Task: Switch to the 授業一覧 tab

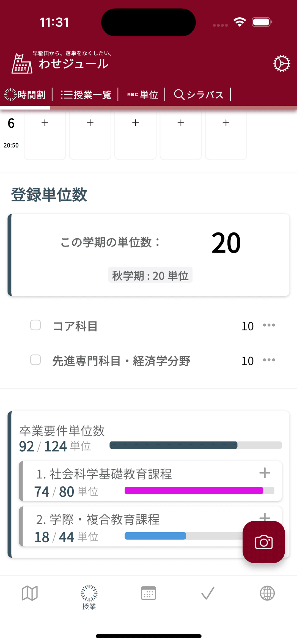Action: pos(86,95)
